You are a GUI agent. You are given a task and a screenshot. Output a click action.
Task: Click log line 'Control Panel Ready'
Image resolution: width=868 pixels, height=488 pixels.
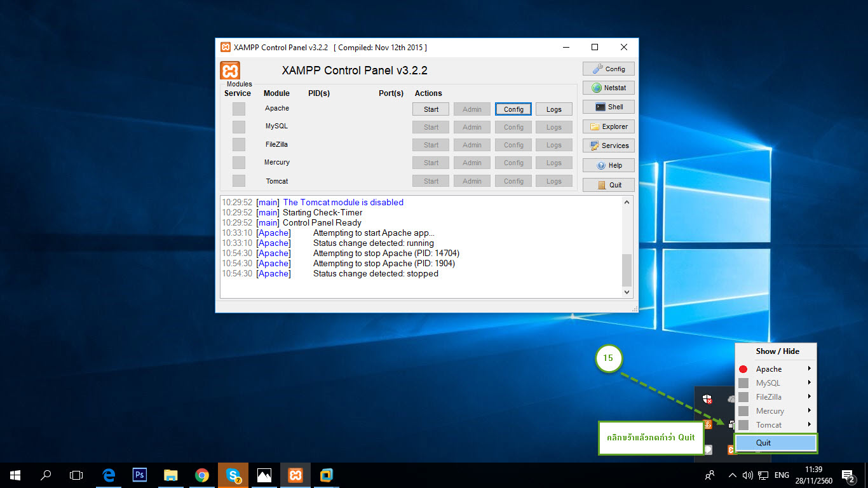pos(322,222)
